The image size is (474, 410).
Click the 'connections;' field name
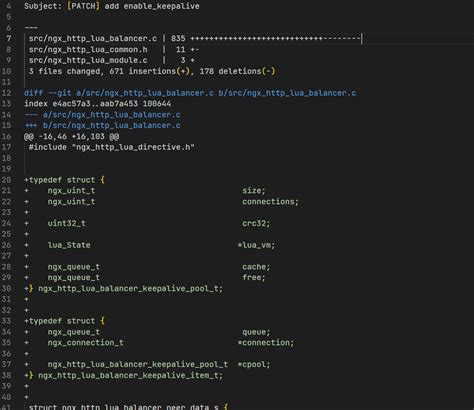(x=270, y=202)
